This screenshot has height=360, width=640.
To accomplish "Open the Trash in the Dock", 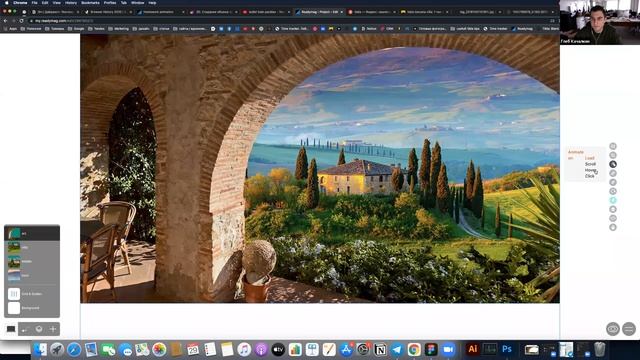I will click(x=600, y=350).
